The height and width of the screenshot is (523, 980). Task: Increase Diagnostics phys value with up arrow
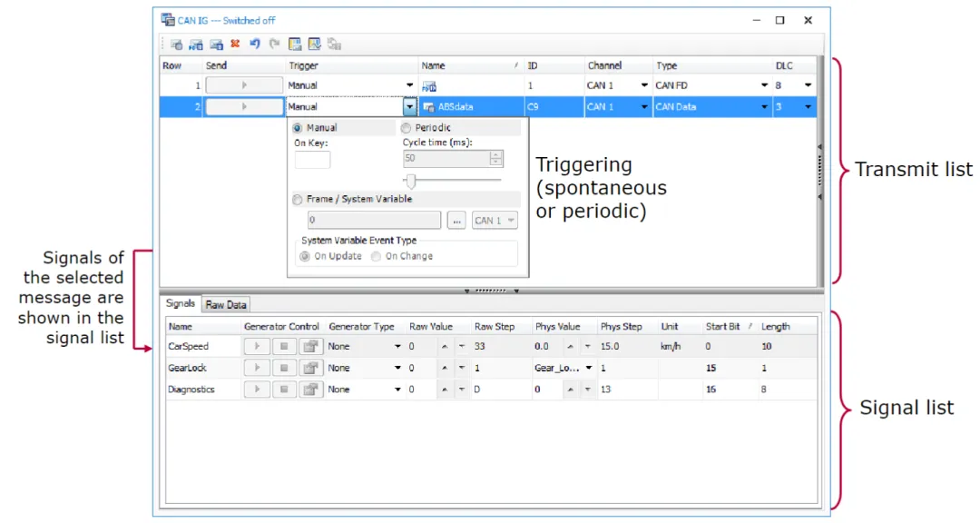point(570,390)
